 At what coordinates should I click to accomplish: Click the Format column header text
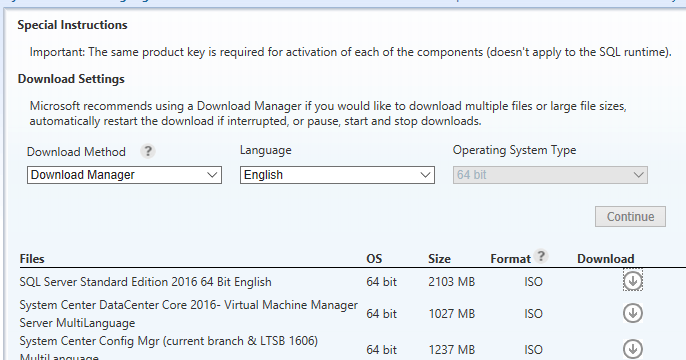510,259
